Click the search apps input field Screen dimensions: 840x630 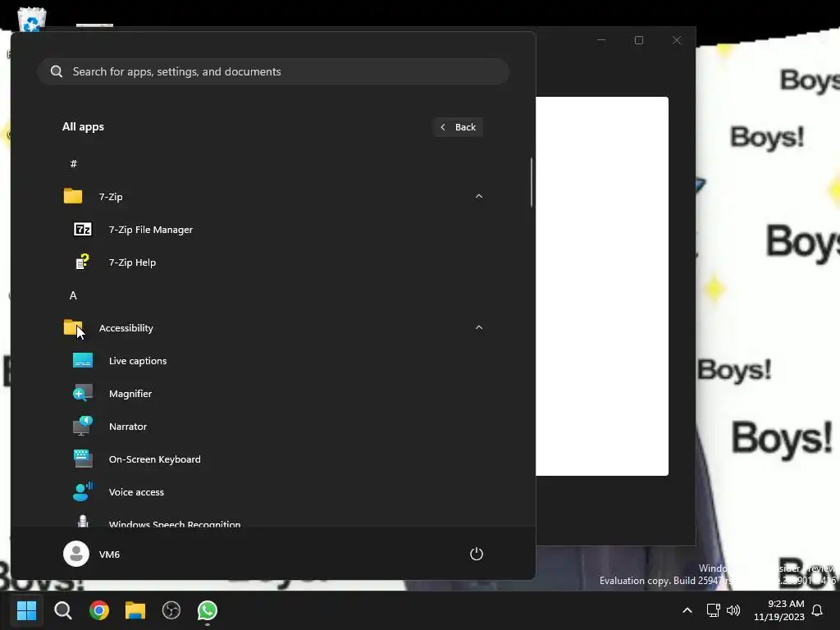tap(273, 71)
